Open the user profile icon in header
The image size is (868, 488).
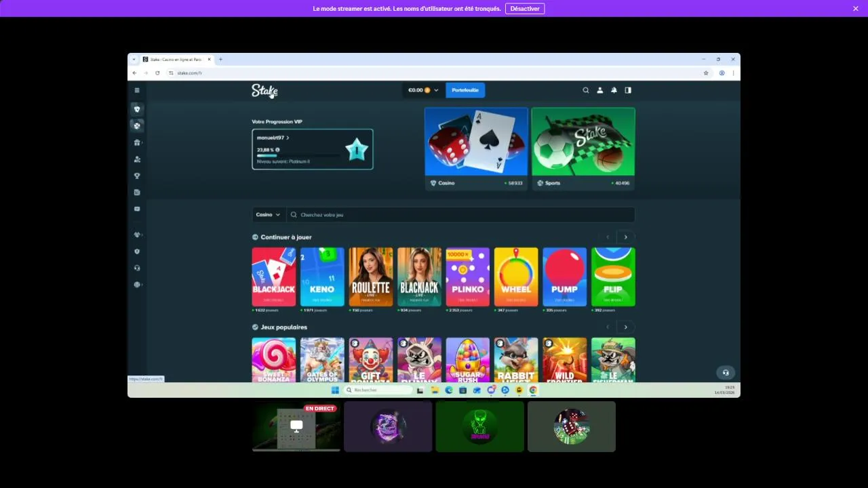[599, 90]
